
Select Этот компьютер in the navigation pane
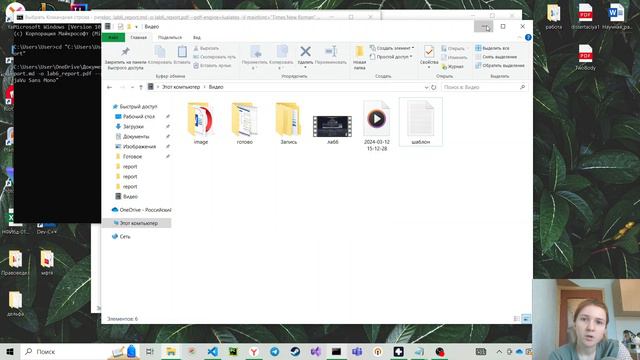click(x=136, y=223)
